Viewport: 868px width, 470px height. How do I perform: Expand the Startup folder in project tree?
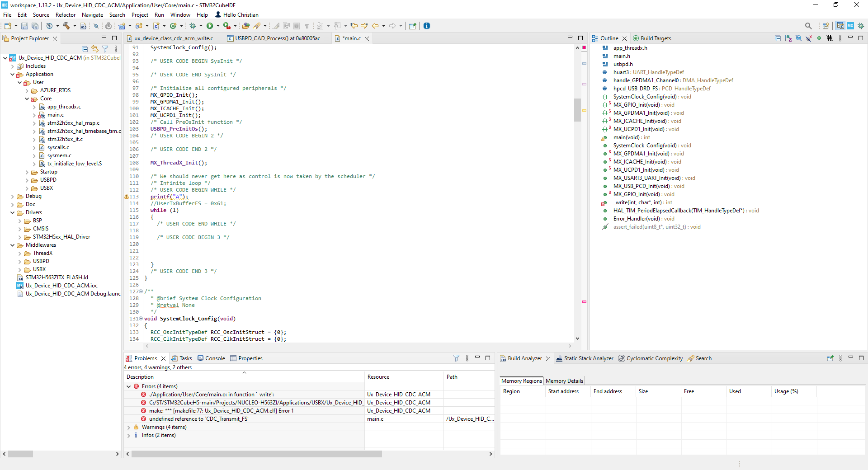pos(27,172)
